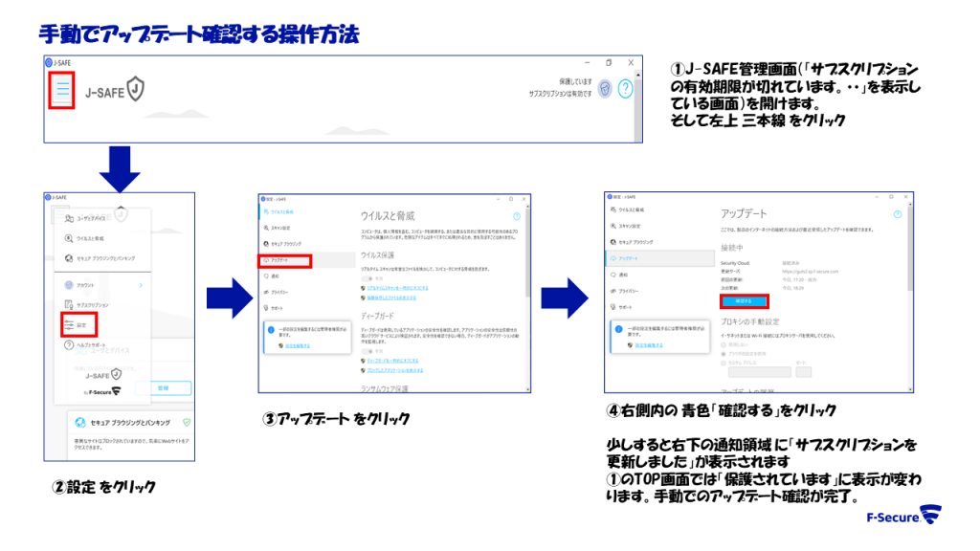Click the globe icon on the セキュア ブラウジングとバンキング card
Viewport: 980px width, 551px height.
coord(80,423)
